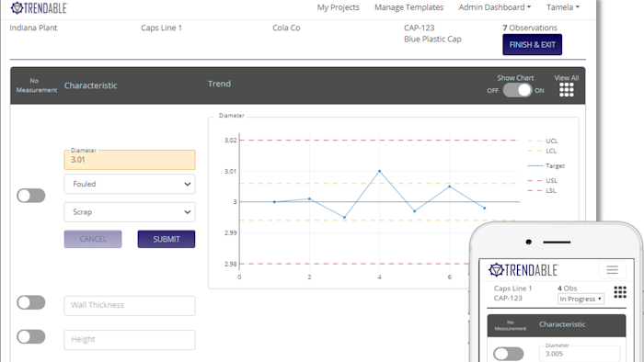Tap the grid icon in the phone view
Image resolution: width=644 pixels, height=362 pixels.
pyautogui.click(x=620, y=292)
